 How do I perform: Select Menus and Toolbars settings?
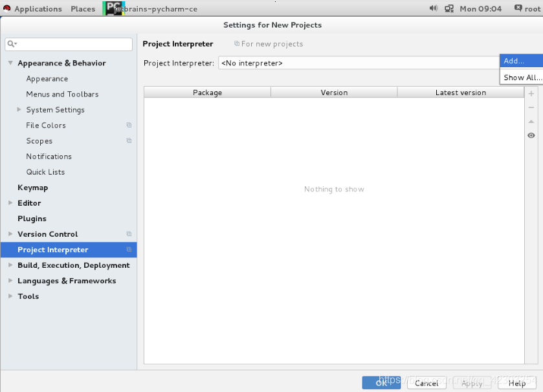coord(62,94)
